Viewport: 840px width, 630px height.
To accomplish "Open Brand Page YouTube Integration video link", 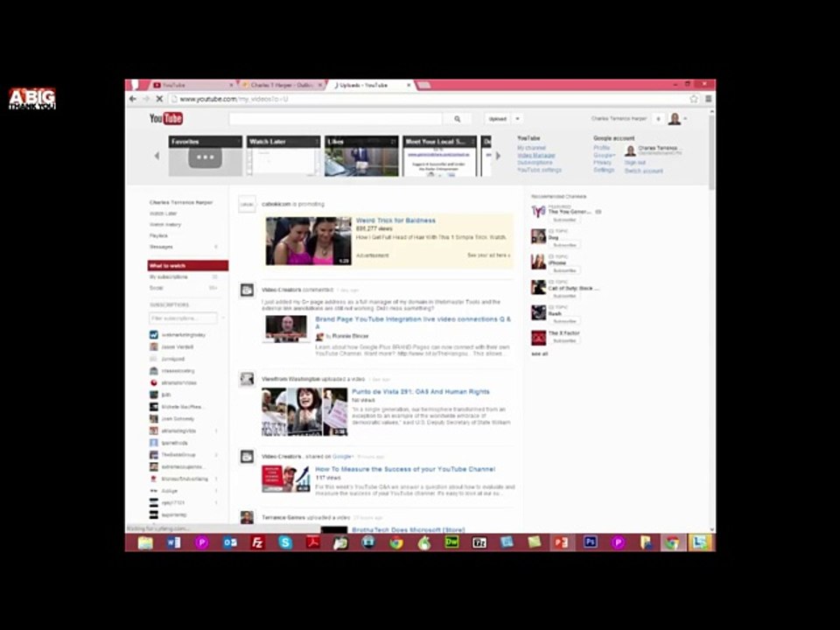I will pos(413,322).
